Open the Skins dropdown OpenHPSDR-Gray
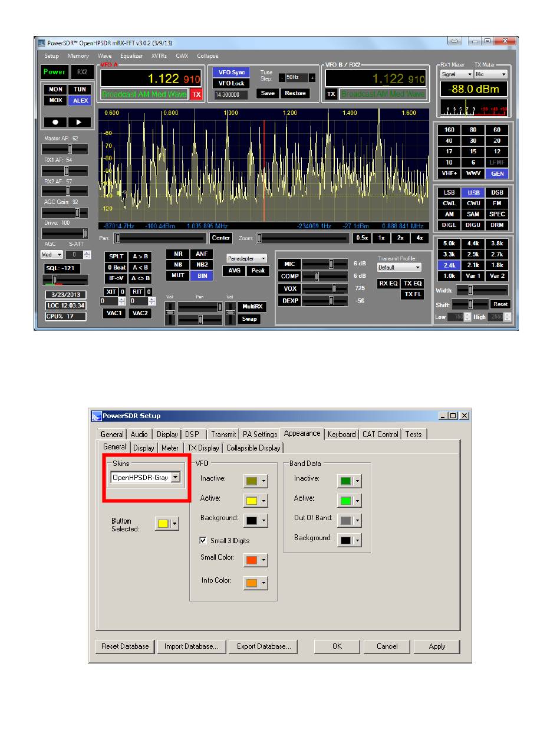This screenshot has width=560, height=736. (146, 478)
